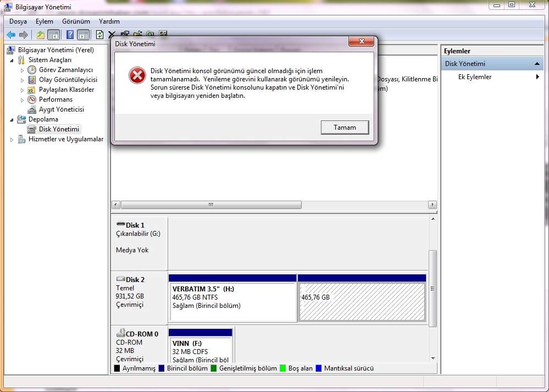
Task: Open the Ek Eylemler submenu arrow
Action: [537, 77]
